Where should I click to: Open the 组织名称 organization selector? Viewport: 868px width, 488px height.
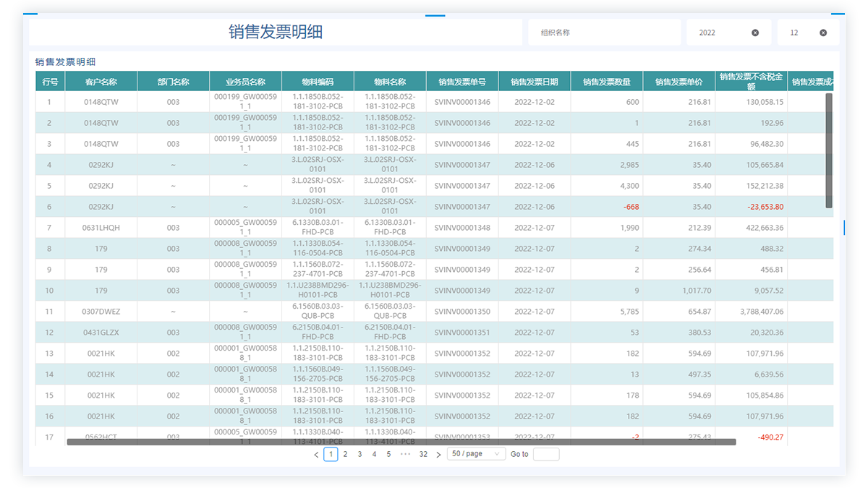click(604, 33)
